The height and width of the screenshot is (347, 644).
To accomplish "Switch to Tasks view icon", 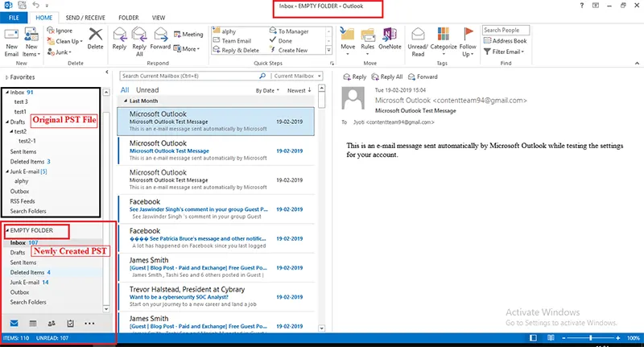I will 70,323.
